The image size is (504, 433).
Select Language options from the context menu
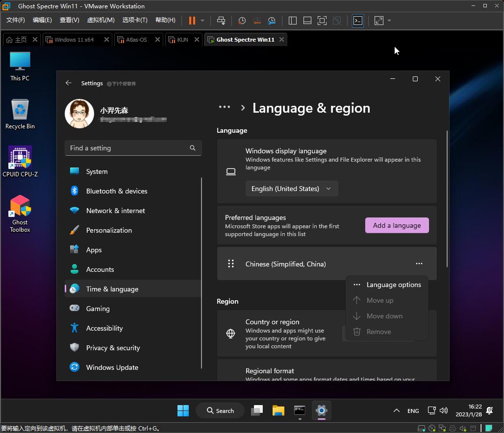tap(393, 284)
